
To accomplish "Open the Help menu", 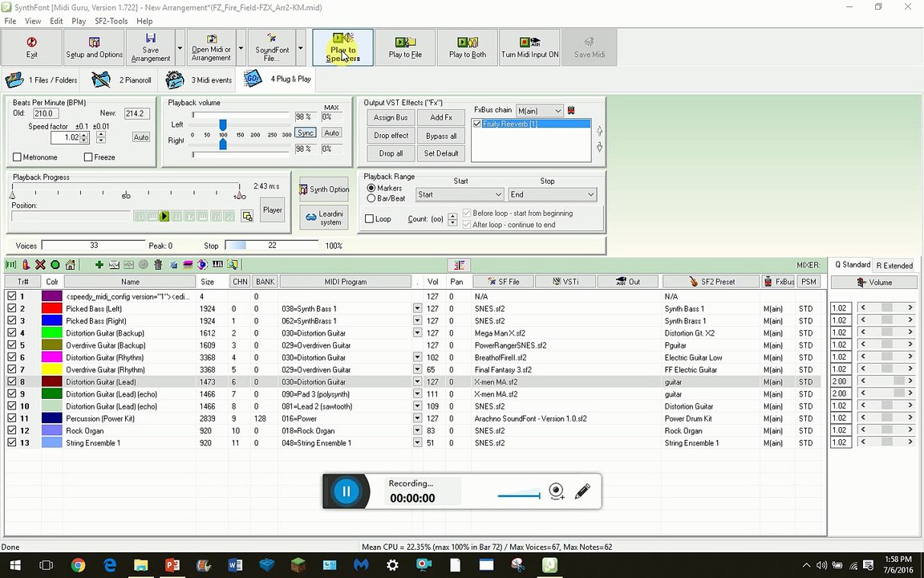I will [144, 21].
